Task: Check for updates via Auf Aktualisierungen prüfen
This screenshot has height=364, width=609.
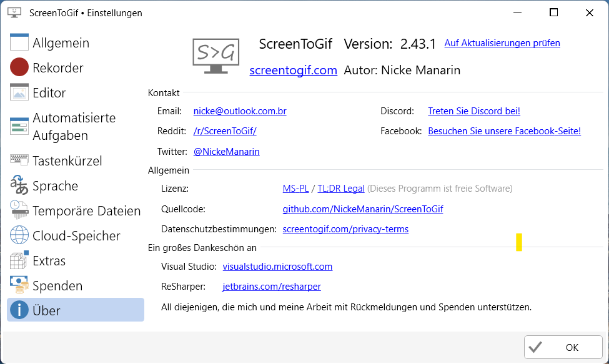Action: coord(502,43)
